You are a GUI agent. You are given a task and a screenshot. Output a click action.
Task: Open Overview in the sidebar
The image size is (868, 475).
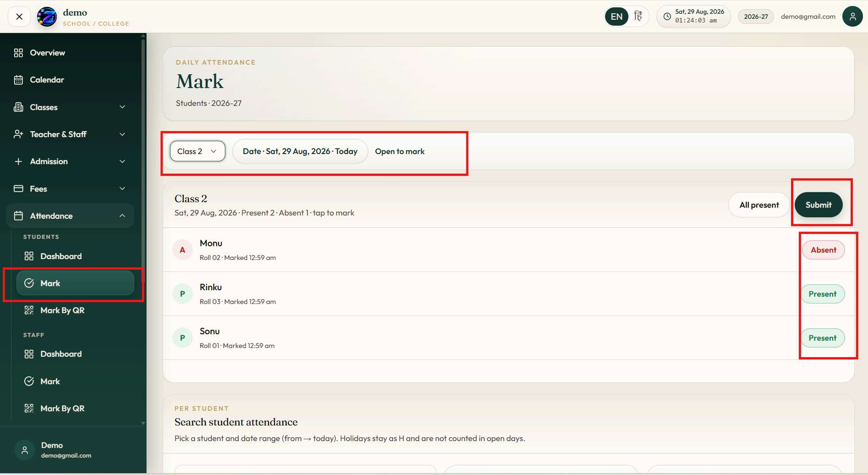point(71,53)
